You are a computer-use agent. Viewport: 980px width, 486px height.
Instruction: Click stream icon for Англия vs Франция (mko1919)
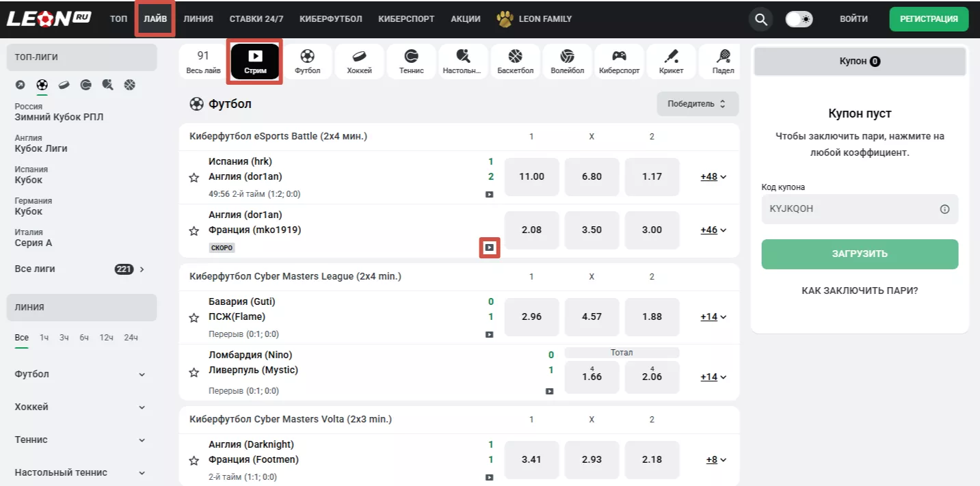[x=489, y=247]
